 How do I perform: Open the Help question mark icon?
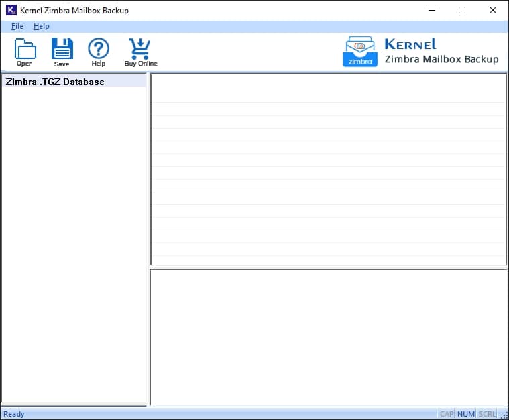pos(99,52)
